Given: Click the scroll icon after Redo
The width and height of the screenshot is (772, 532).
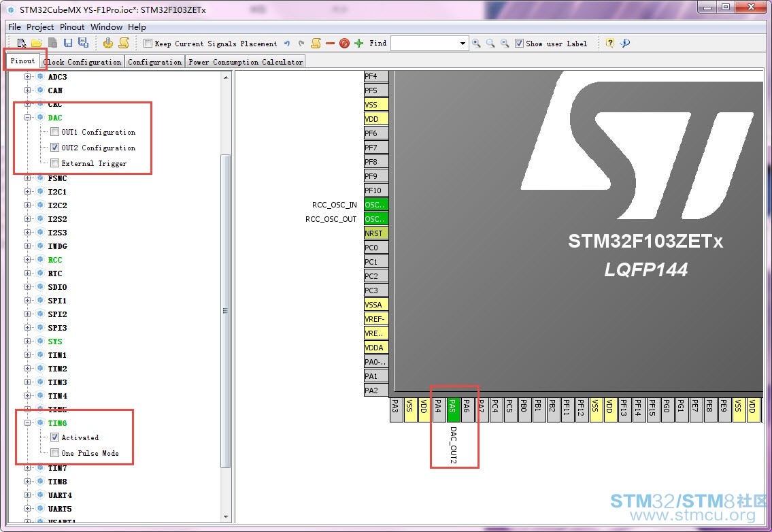Looking at the screenshot, I should coord(316,44).
